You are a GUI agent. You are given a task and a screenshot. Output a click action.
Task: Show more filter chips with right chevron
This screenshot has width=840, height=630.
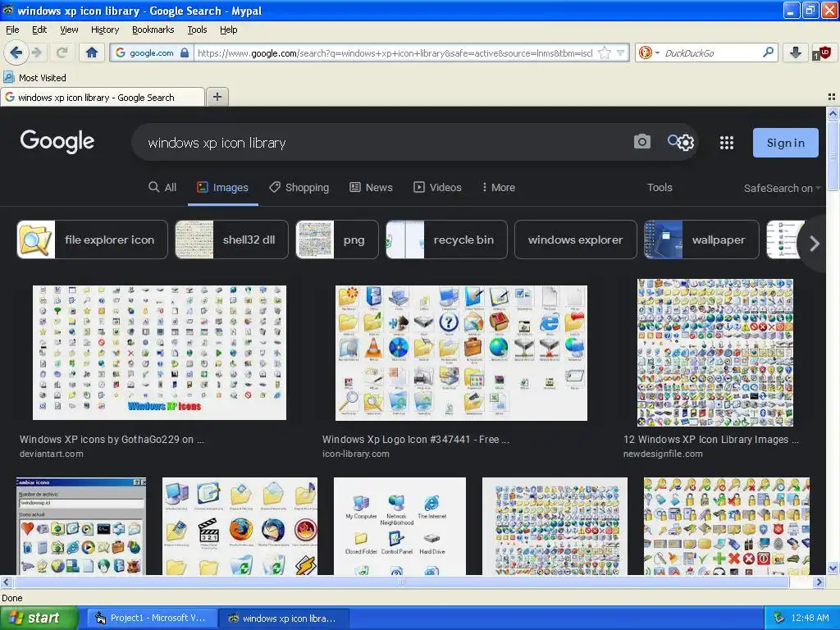click(815, 243)
